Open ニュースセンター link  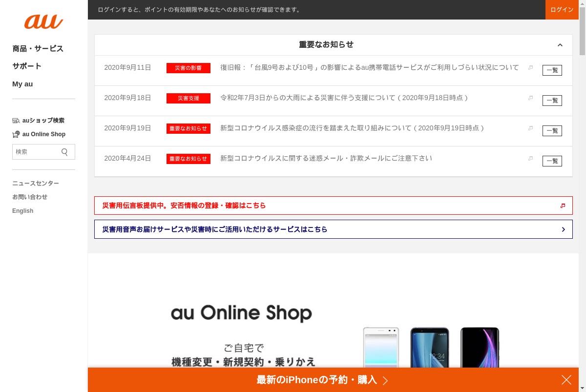pyautogui.click(x=36, y=184)
